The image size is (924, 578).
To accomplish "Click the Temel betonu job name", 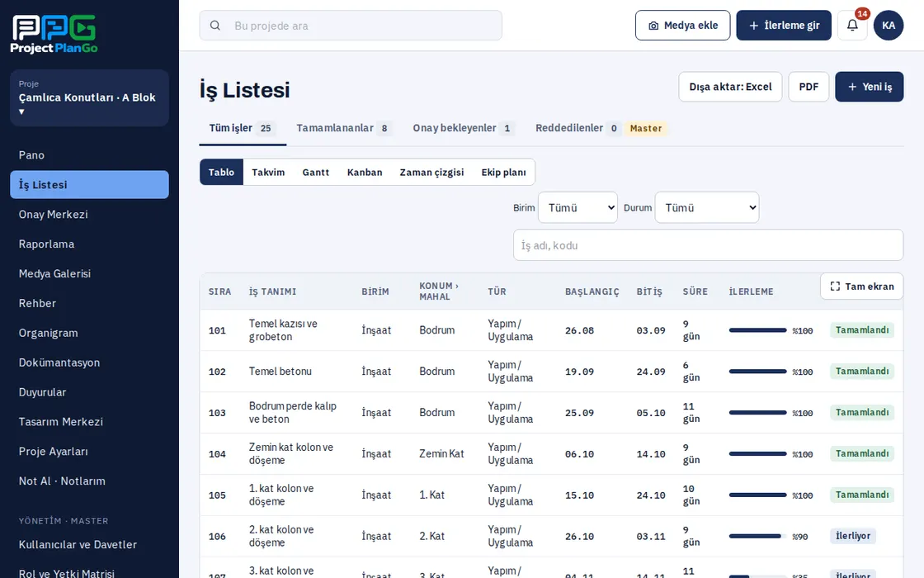I will pyautogui.click(x=280, y=371).
